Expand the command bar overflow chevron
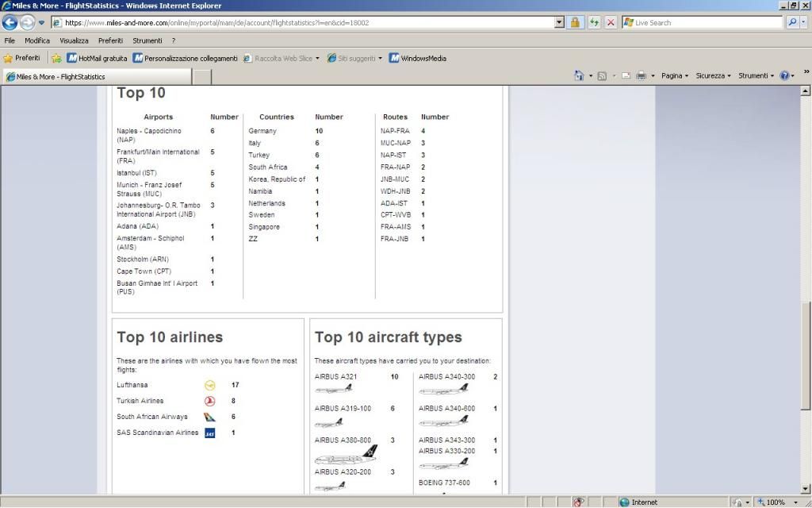This screenshot has width=812, height=508. click(806, 72)
